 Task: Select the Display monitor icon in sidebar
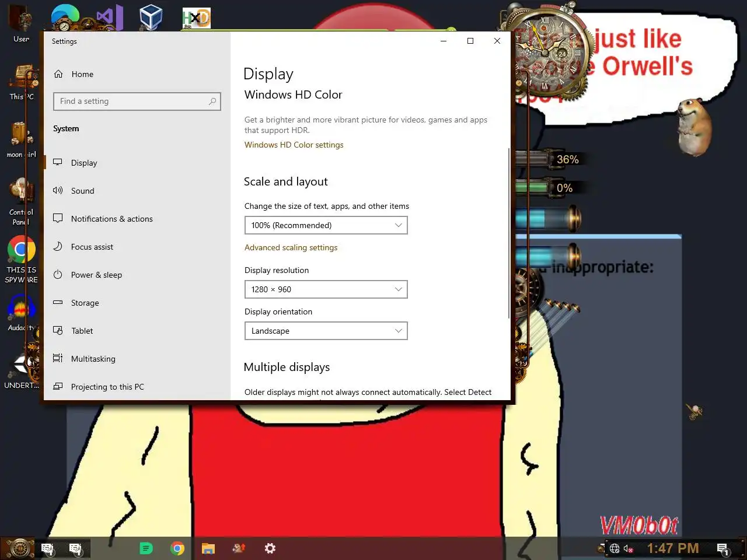(x=58, y=162)
